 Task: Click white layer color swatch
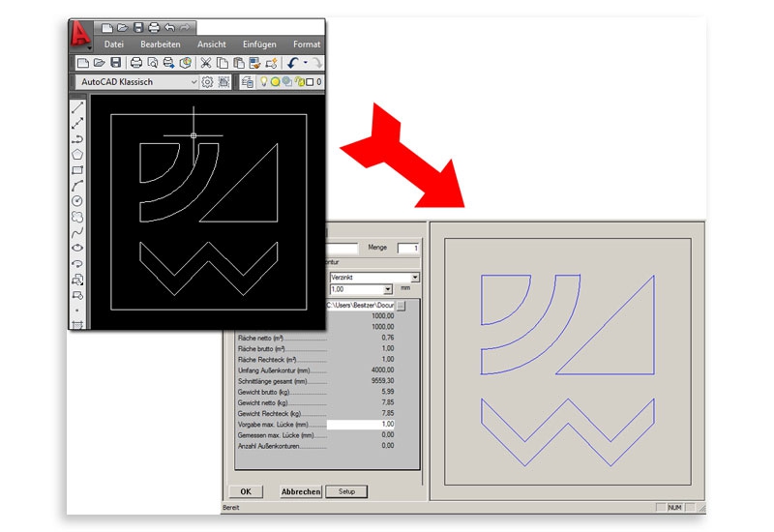(x=310, y=82)
